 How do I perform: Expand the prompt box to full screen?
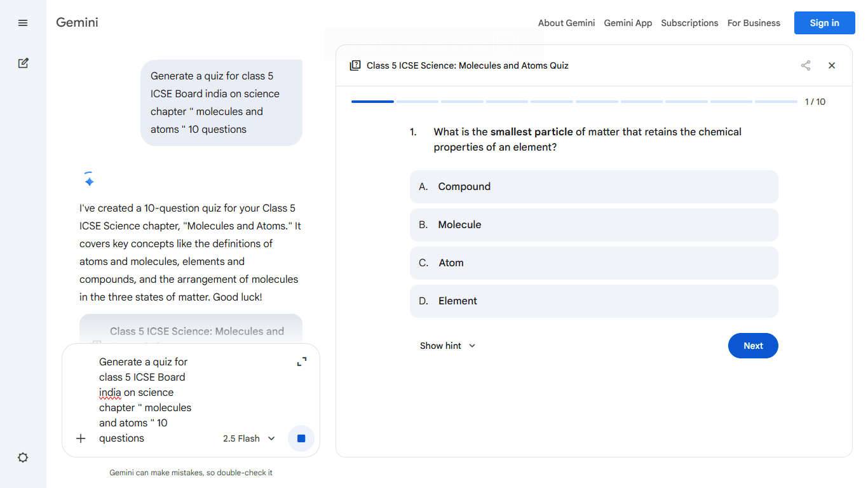(x=302, y=362)
